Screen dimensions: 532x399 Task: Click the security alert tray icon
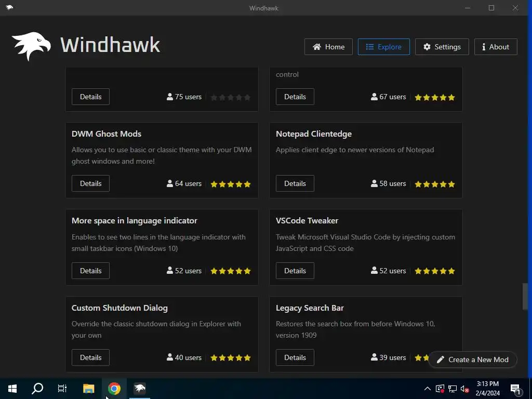click(440, 389)
